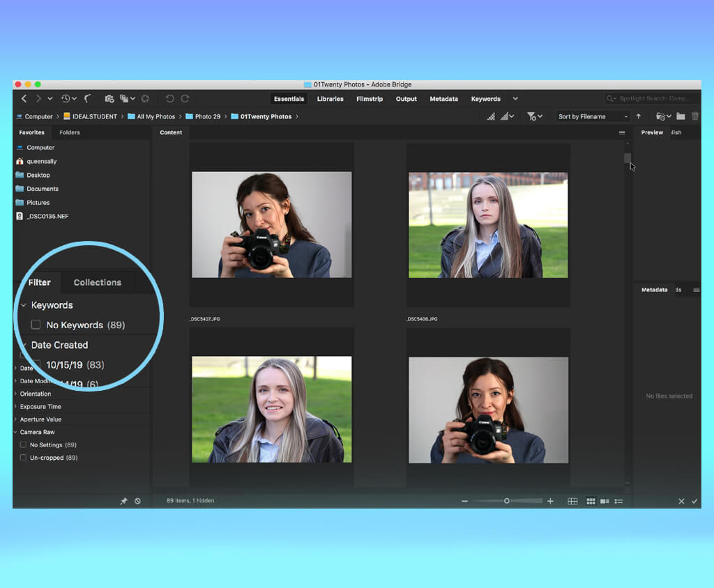Open the Sort by Filename dropdown
This screenshot has height=588, width=714.
tap(593, 116)
